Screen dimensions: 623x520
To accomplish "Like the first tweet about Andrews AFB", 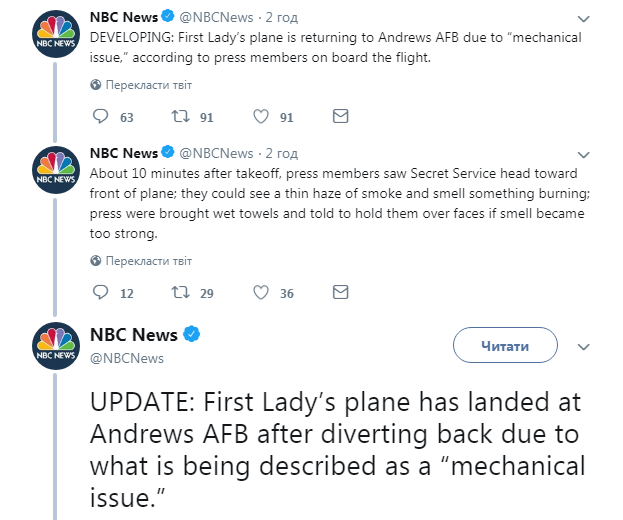I will pos(261,117).
